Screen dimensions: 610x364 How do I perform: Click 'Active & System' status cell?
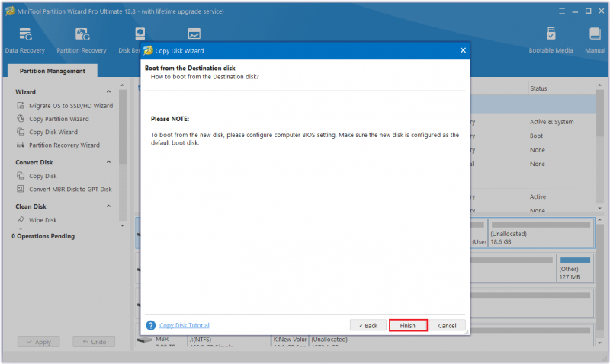click(551, 122)
